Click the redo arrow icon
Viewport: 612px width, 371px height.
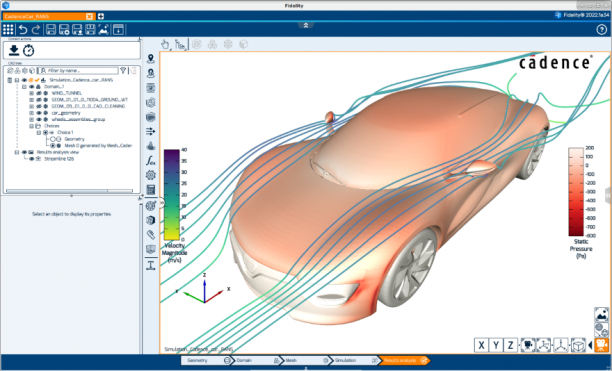[36, 30]
